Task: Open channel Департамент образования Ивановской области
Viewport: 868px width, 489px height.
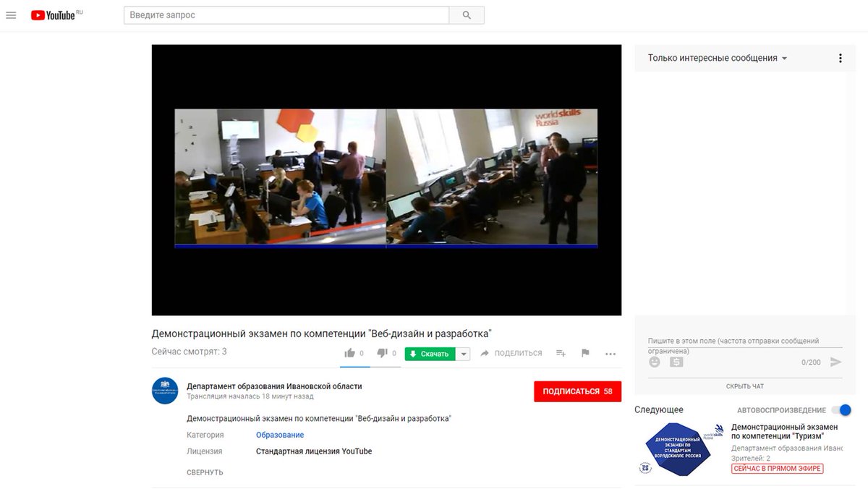Action: [274, 386]
